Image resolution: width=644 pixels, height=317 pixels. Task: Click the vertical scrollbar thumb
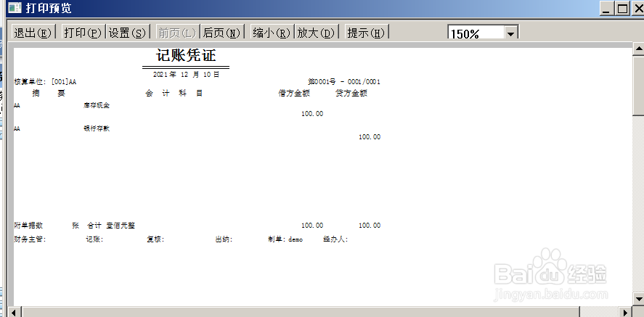(639, 86)
